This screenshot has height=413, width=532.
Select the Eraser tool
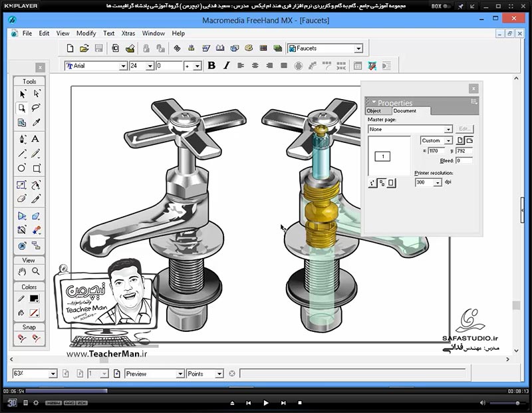[x=22, y=199]
